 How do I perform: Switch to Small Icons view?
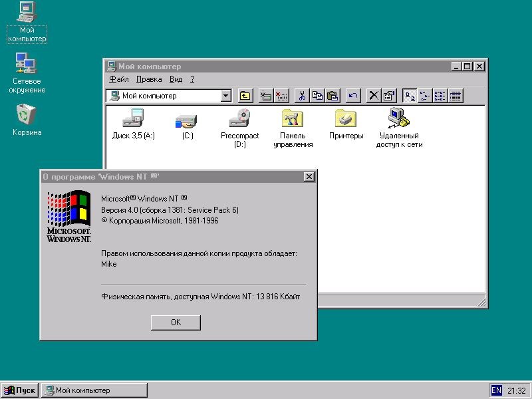point(425,96)
